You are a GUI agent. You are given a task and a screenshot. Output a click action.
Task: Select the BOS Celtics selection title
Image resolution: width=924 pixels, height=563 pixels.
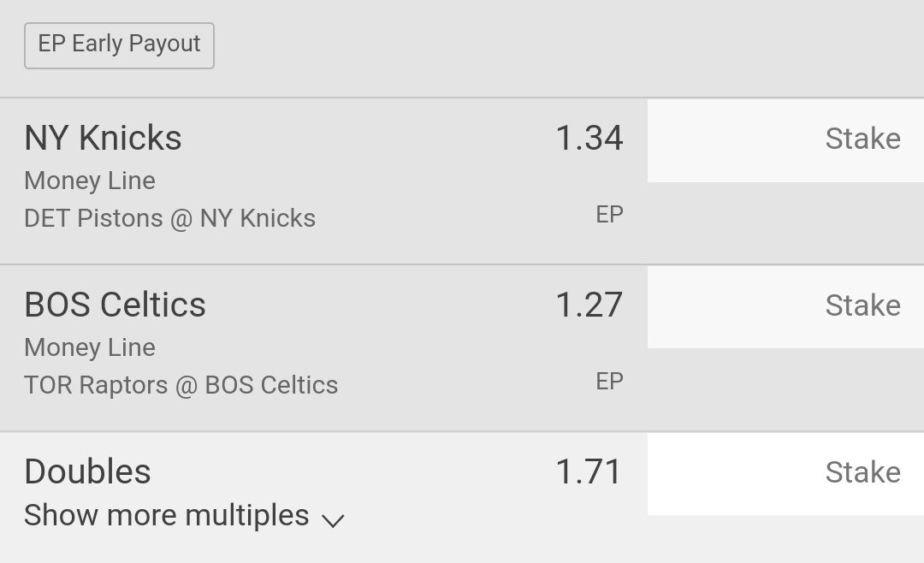[115, 305]
